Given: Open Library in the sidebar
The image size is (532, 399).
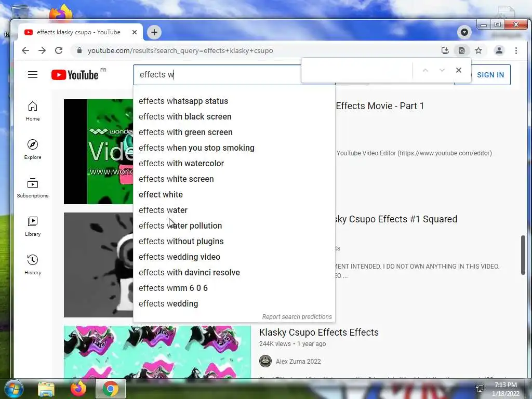Looking at the screenshot, I should 33,227.
